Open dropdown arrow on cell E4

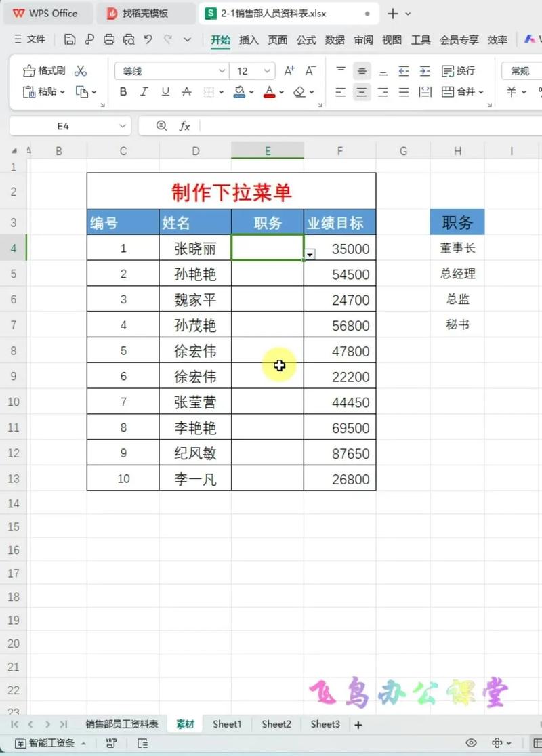tap(310, 255)
